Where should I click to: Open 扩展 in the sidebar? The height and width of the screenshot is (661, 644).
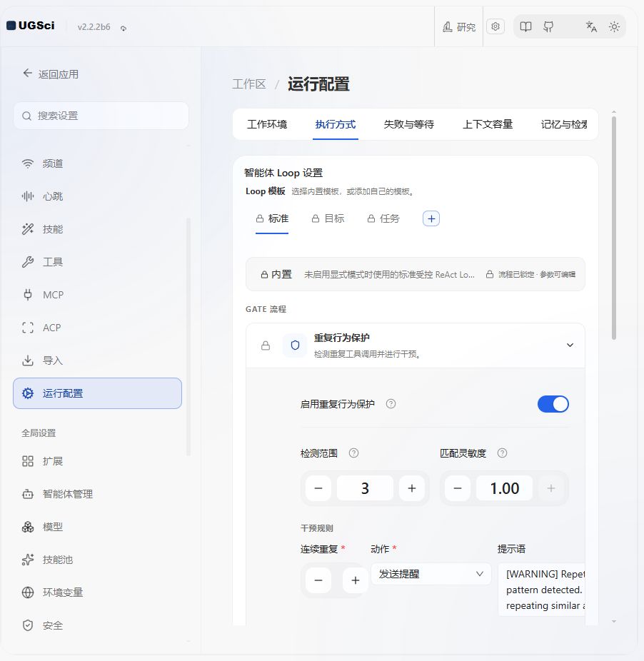(98, 461)
